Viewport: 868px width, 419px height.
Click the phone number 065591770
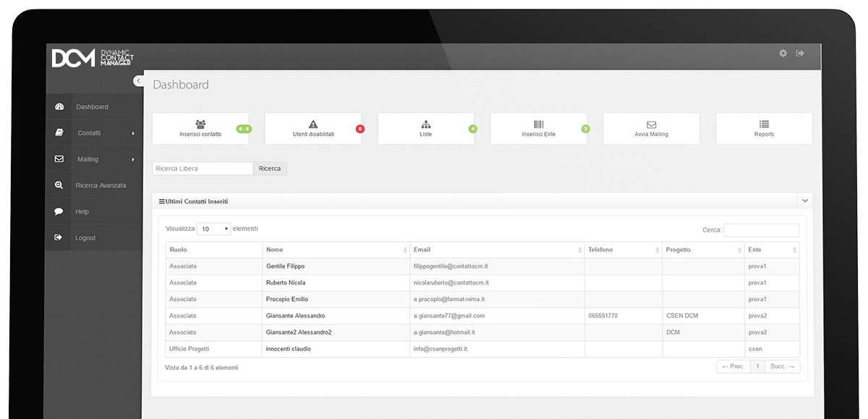(603, 316)
